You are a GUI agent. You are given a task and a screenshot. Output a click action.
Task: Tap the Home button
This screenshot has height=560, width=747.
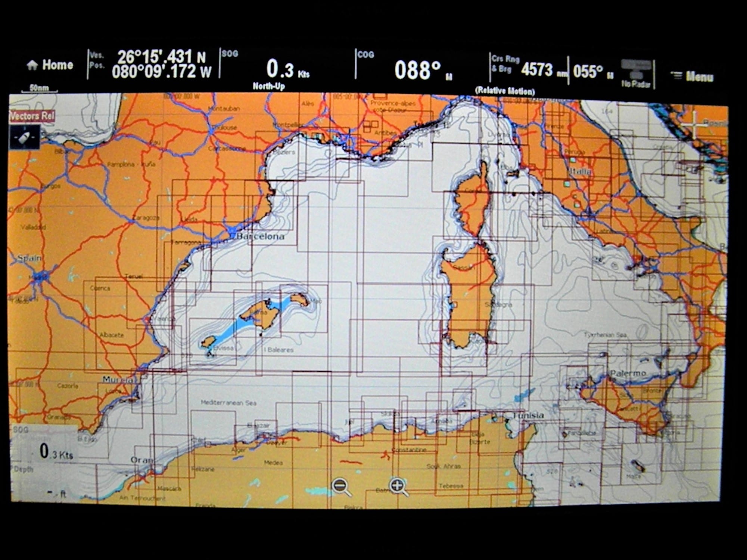click(50, 65)
